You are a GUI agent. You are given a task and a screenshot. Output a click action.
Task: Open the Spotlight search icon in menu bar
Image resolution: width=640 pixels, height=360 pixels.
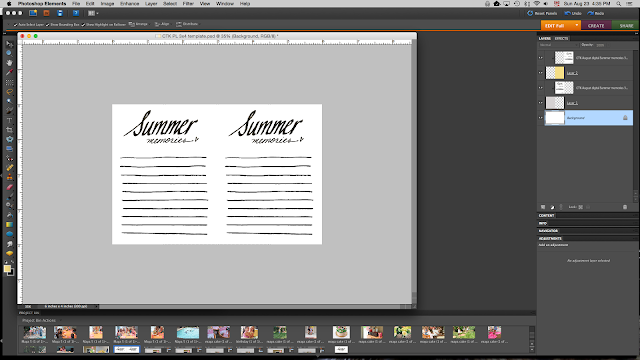click(x=618, y=4)
